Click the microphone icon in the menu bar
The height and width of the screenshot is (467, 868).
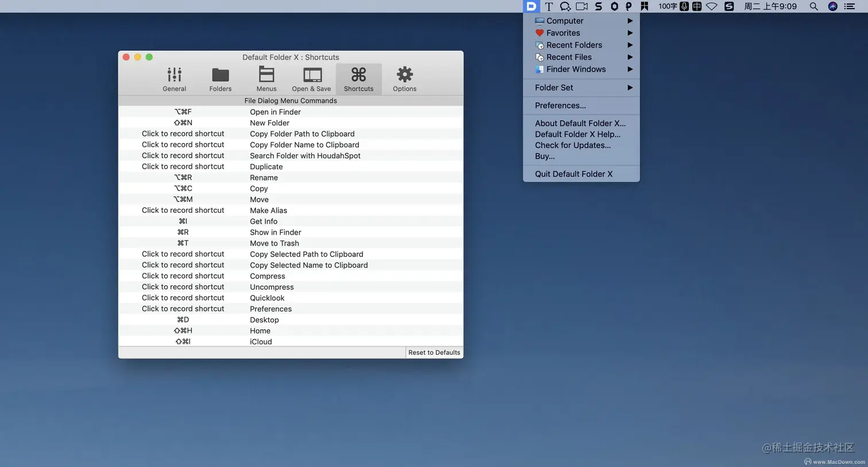(684, 6)
